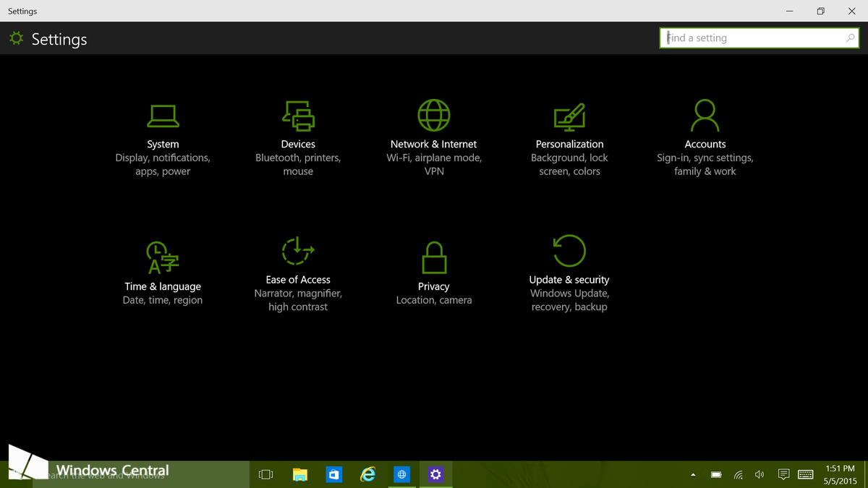Launch Internet Explorer from the taskbar

tap(367, 474)
